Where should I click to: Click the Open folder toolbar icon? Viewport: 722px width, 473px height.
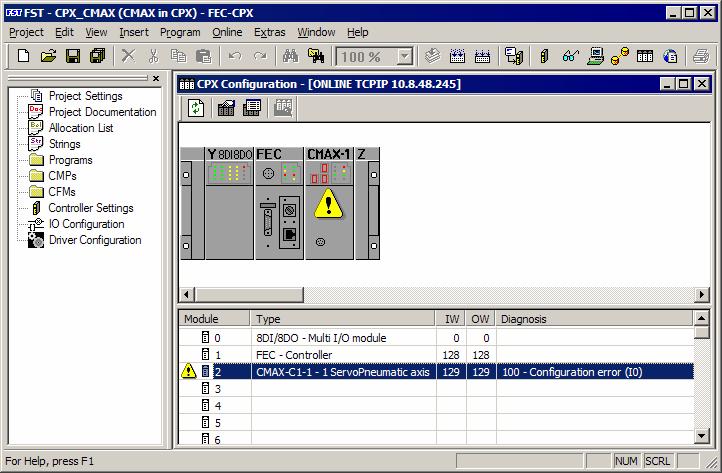click(x=48, y=56)
